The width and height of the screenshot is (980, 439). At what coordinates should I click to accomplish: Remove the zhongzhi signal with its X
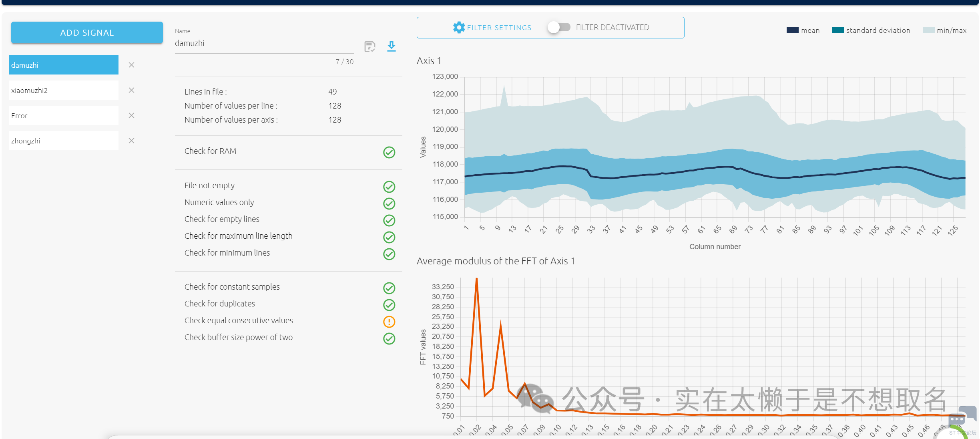[131, 141]
